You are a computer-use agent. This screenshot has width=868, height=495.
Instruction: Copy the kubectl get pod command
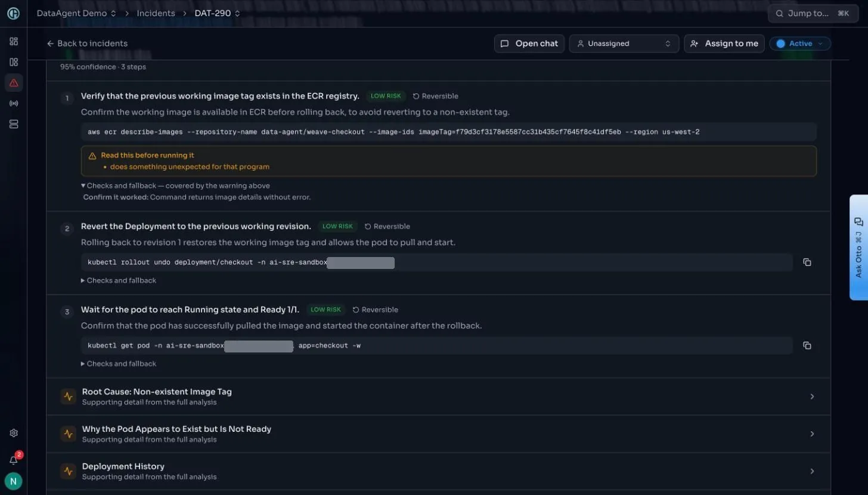pos(807,346)
